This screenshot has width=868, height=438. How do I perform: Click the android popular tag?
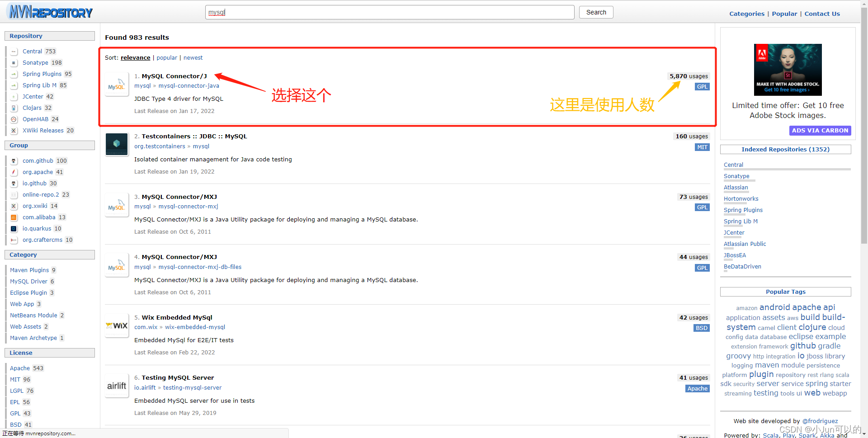[774, 307]
